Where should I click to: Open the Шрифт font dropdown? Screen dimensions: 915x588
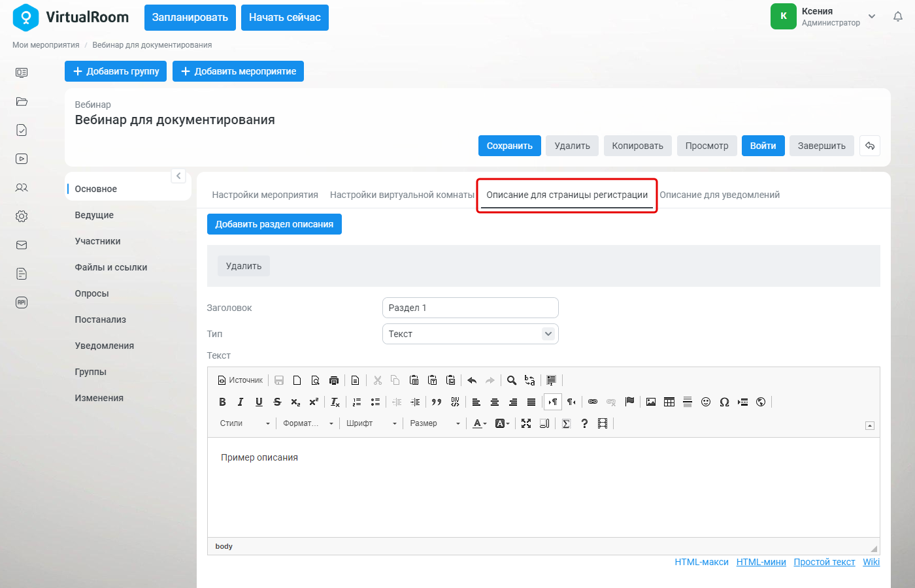click(x=371, y=423)
